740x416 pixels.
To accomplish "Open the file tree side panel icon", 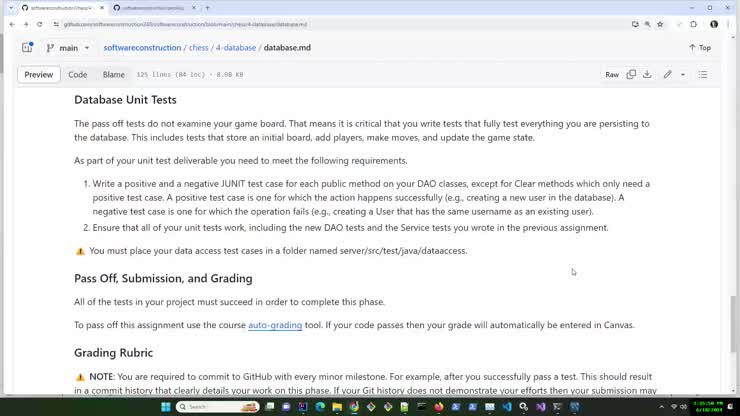I will (x=27, y=47).
